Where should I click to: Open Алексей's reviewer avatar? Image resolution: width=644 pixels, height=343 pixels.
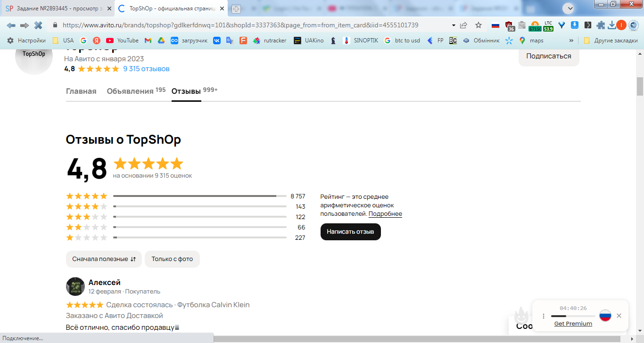[75, 286]
